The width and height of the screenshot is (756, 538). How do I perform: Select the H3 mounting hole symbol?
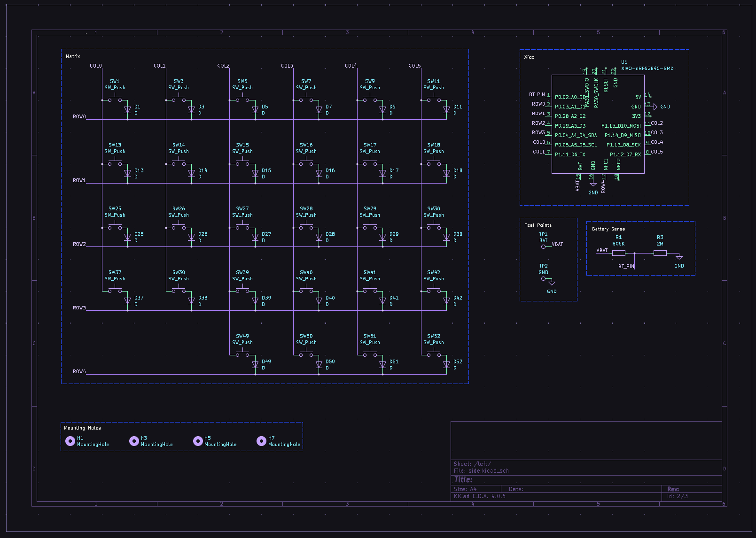tap(134, 441)
